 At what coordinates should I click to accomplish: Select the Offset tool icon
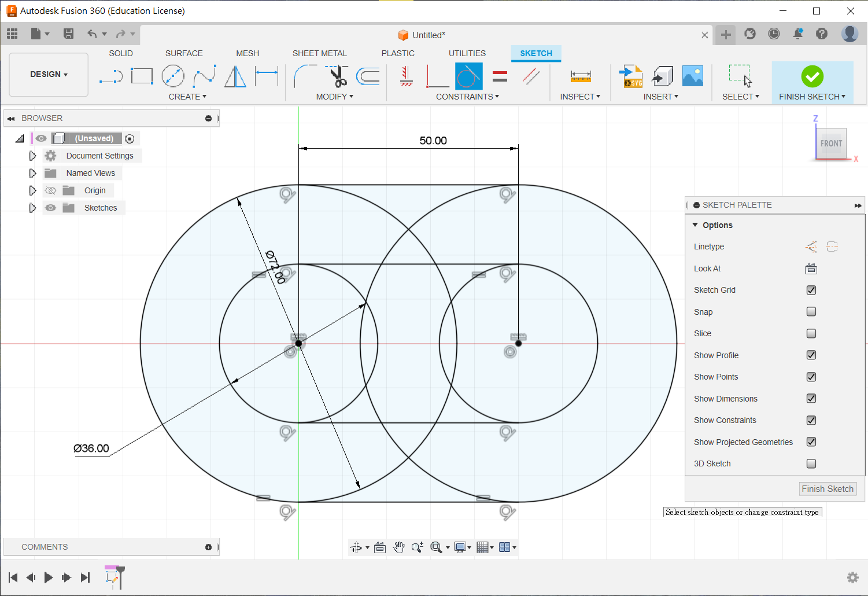pos(368,76)
